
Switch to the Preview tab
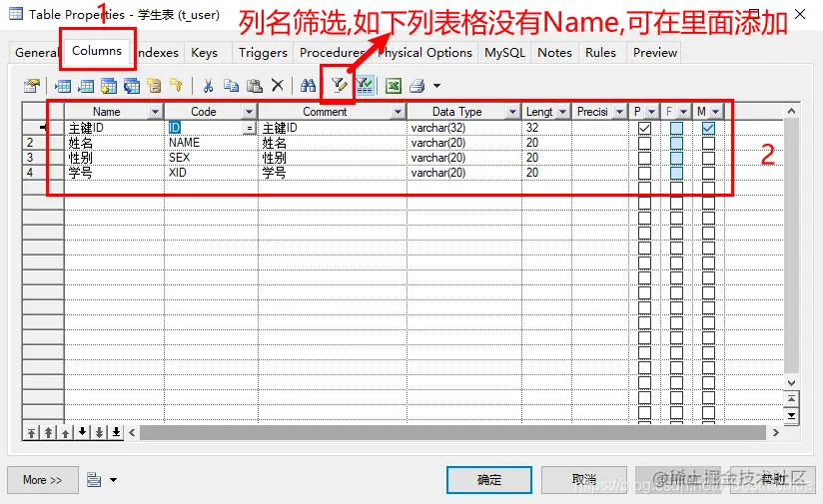click(x=654, y=53)
